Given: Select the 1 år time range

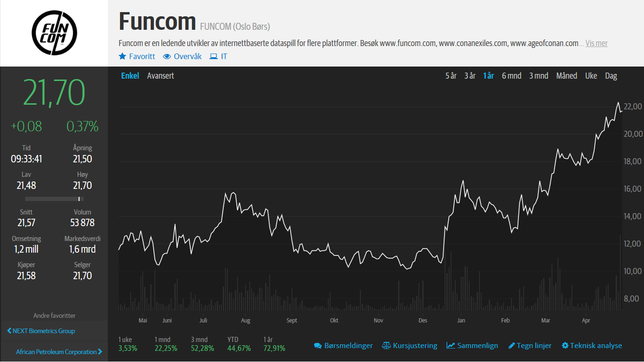Looking at the screenshot, I should (489, 76).
